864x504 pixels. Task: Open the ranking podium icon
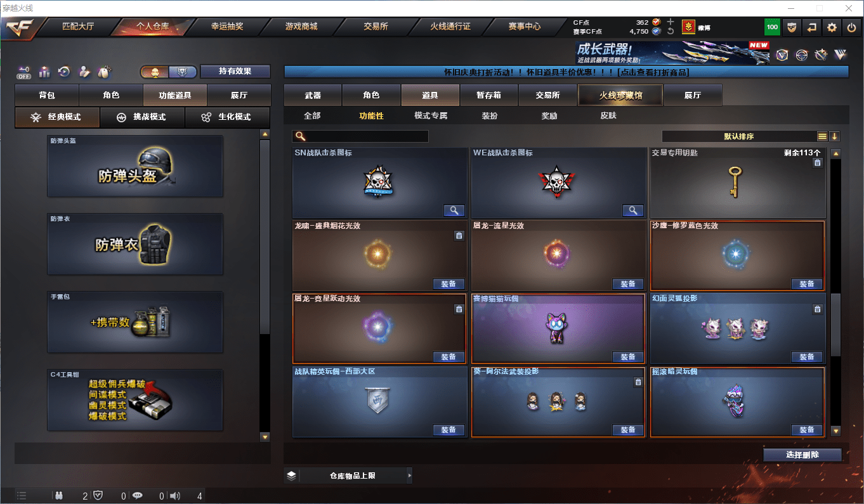tap(44, 72)
